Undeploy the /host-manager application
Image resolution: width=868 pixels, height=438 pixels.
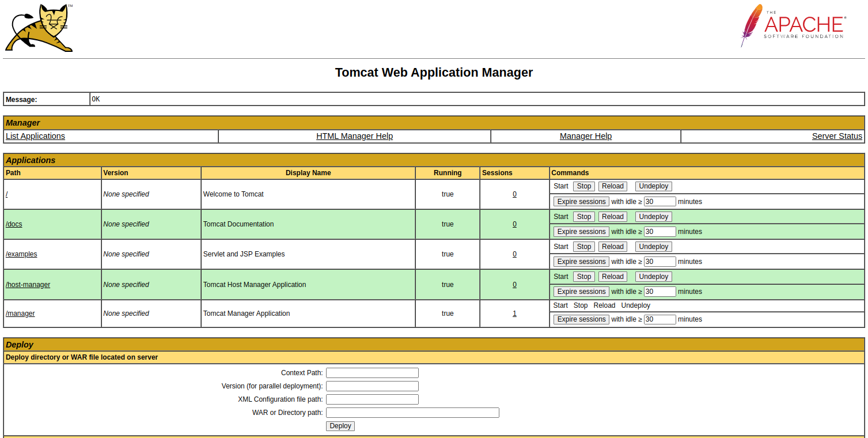click(x=653, y=277)
